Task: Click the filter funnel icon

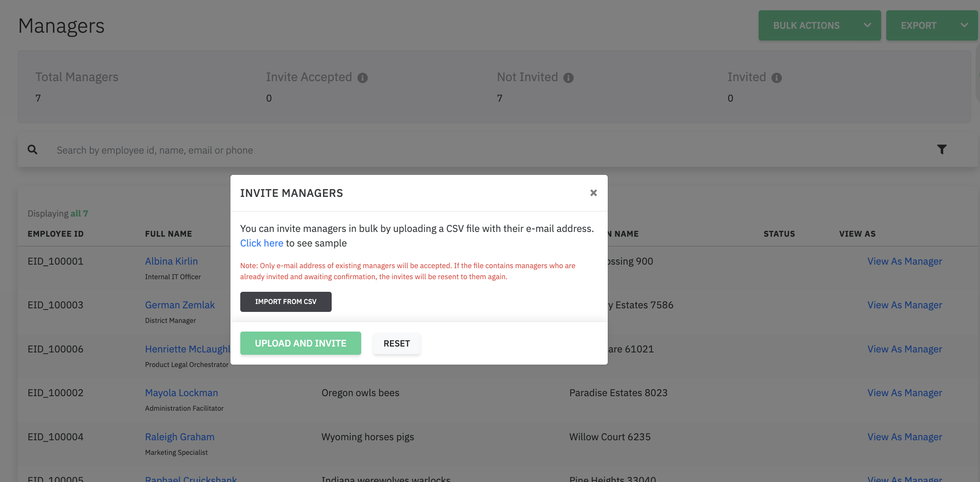Action: pyautogui.click(x=941, y=150)
